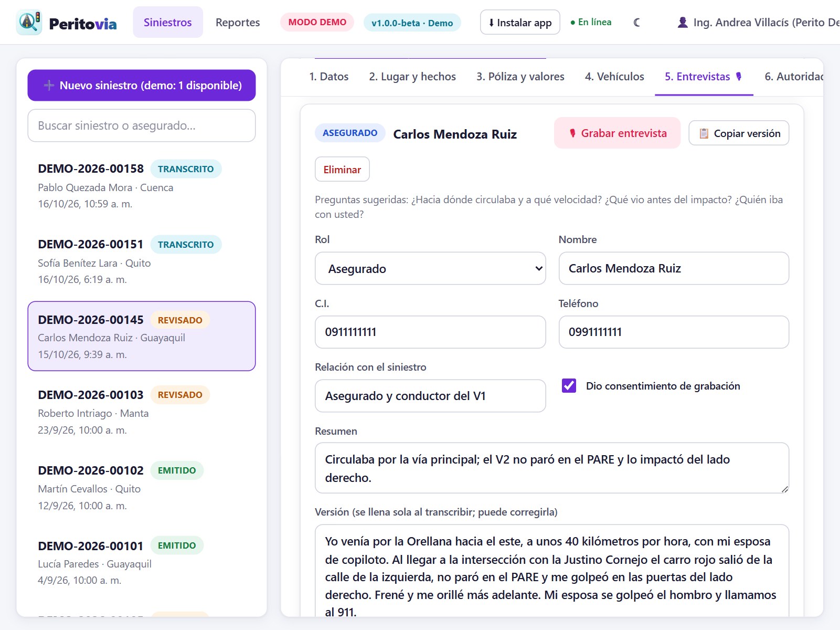The height and width of the screenshot is (630, 840).
Task: Click the resize handle of Resumen textarea
Action: pos(784,489)
